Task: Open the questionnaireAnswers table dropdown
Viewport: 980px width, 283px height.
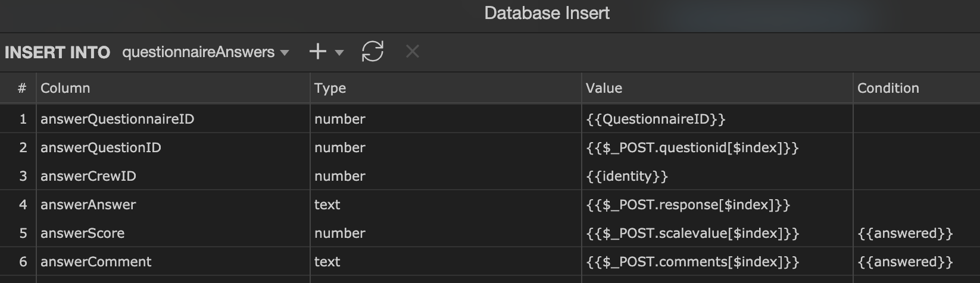Action: tap(205, 52)
